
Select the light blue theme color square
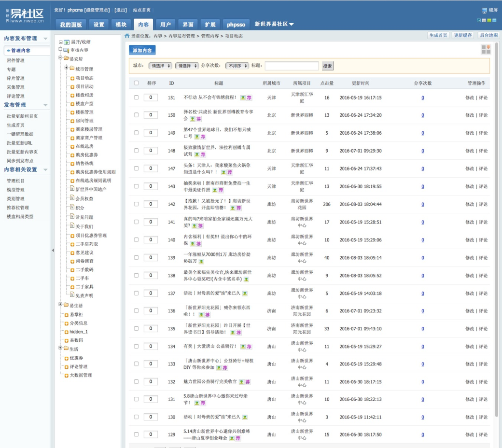(494, 20)
